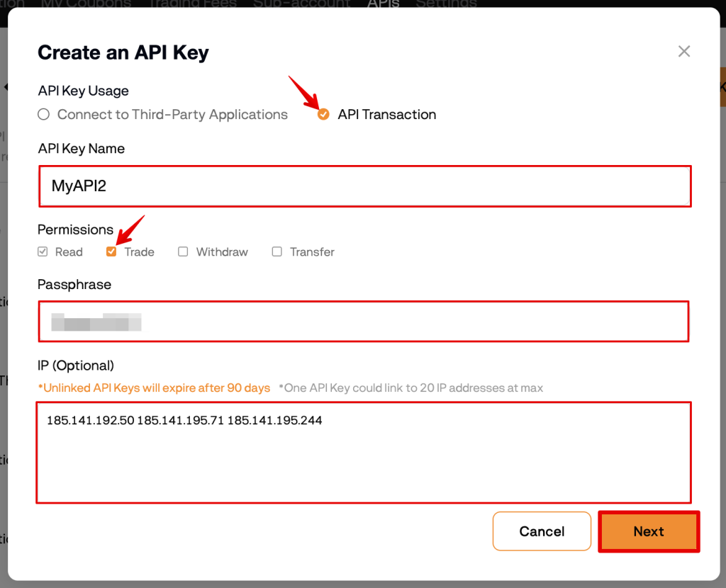Uncheck the Trade permission checkbox
Viewport: 726px width, 588px height.
point(111,251)
